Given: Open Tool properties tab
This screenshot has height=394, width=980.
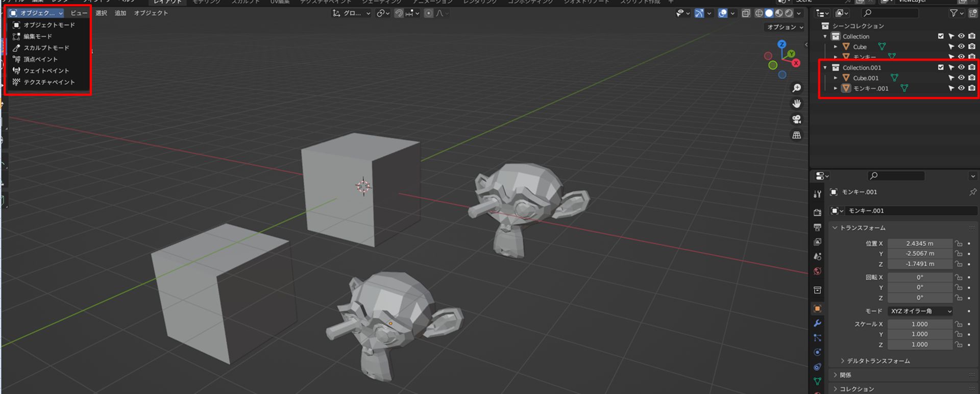Looking at the screenshot, I should coord(818,194).
